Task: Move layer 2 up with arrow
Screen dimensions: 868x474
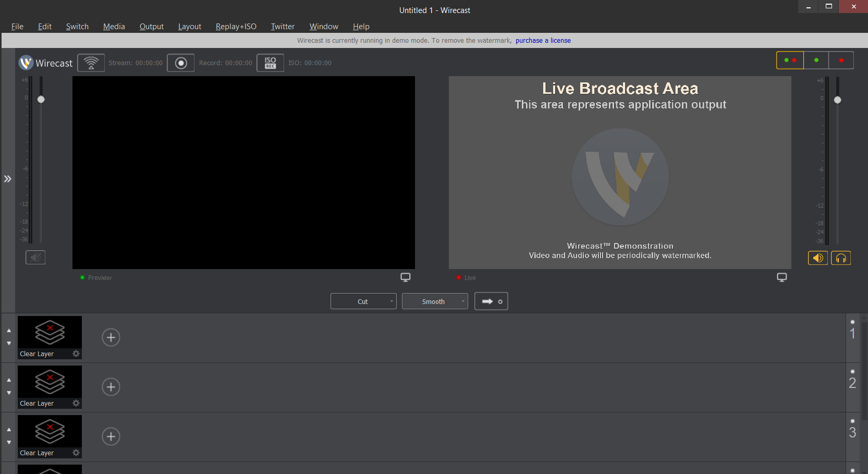Action: tap(9, 380)
